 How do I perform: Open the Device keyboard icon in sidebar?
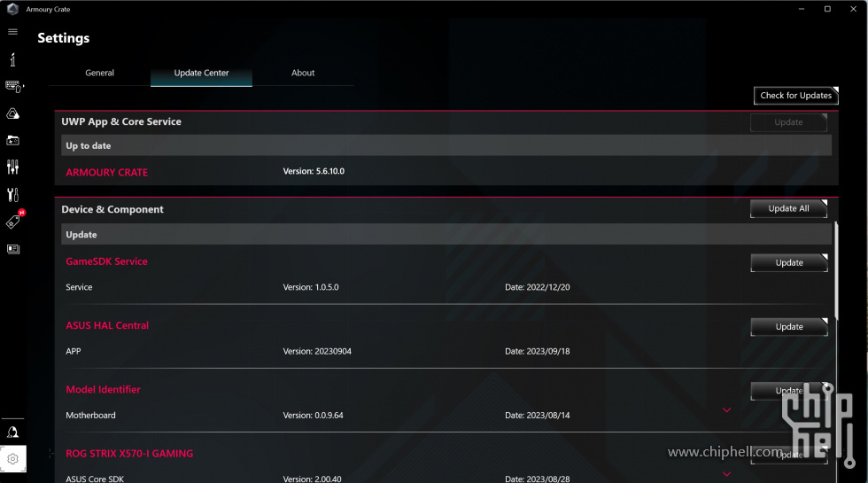coord(14,87)
